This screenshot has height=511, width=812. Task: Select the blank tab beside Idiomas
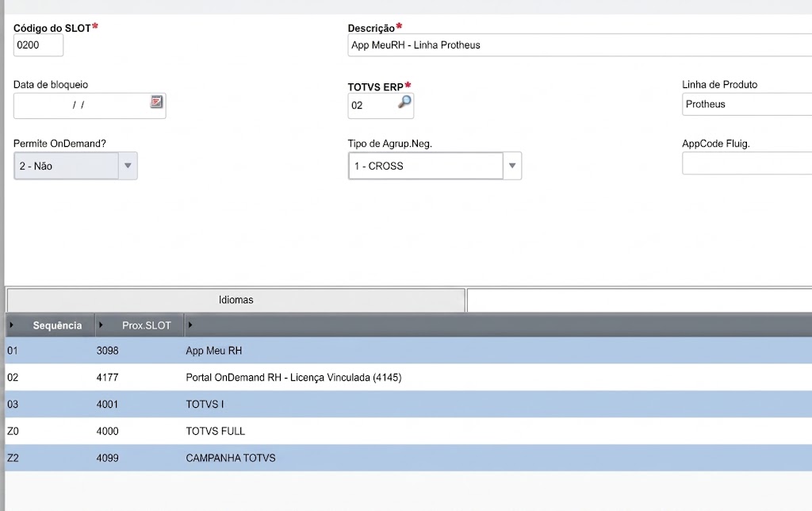pyautogui.click(x=639, y=300)
